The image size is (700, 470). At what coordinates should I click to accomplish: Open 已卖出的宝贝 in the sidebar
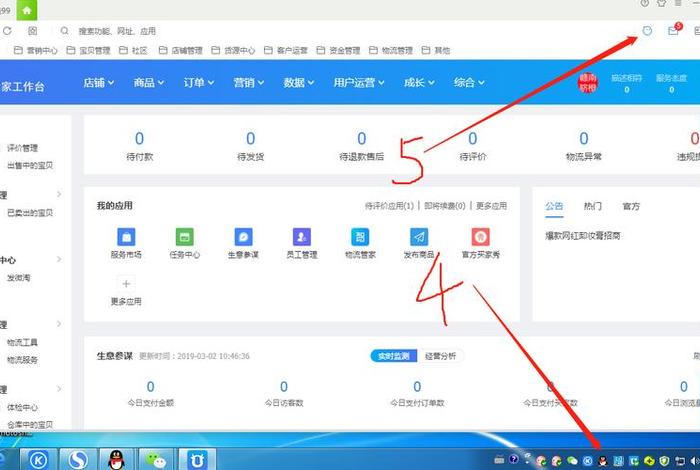click(x=30, y=212)
